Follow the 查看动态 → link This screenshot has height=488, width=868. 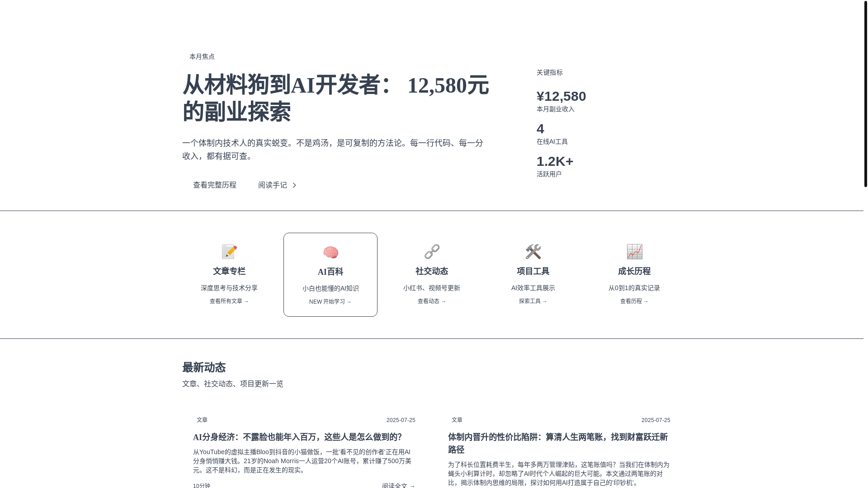pyautogui.click(x=432, y=301)
